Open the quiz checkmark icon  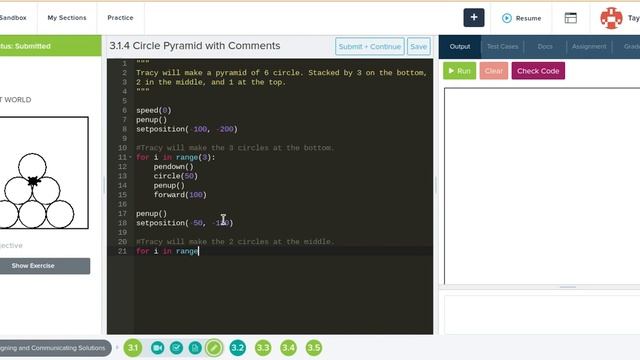pos(176,348)
